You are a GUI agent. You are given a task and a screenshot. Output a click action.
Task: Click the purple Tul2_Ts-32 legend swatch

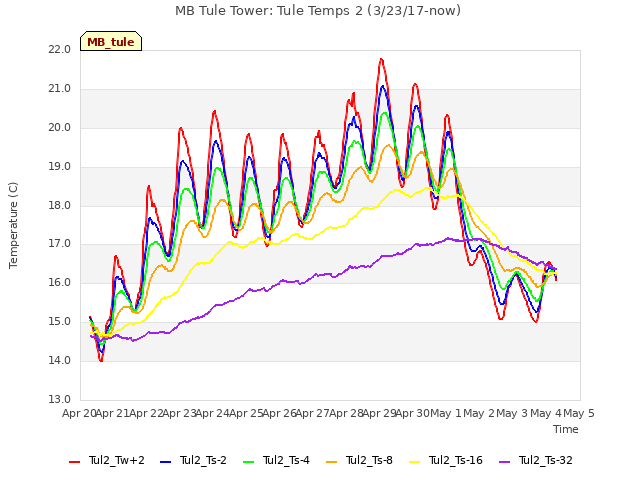[x=504, y=462]
